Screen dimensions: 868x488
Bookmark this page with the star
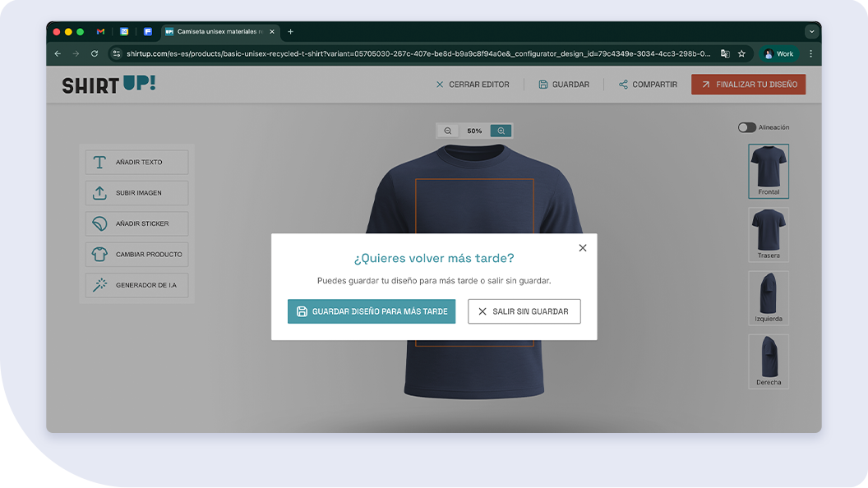[x=741, y=53]
